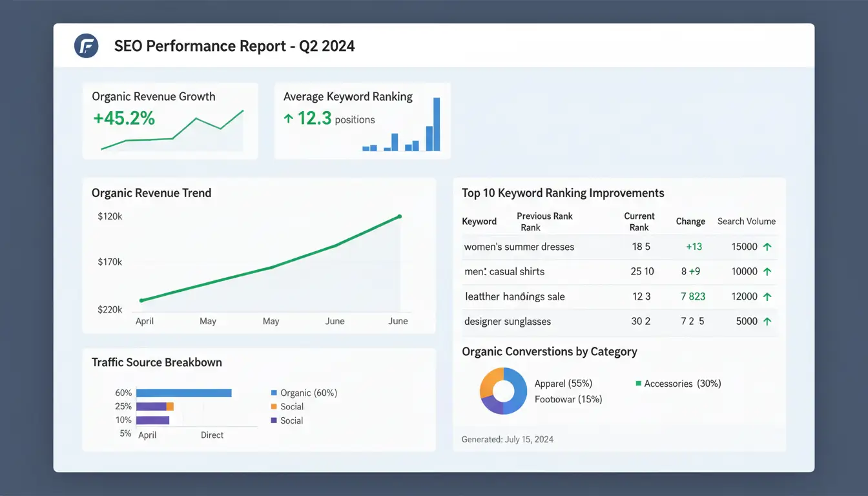Click the sparkline in Organic Revenue Growth card
This screenshot has height=496, width=868.
[172, 132]
